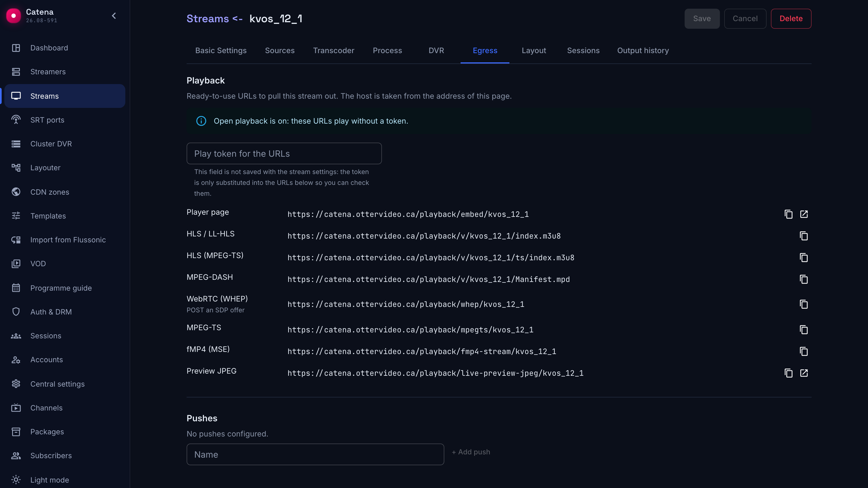Click the Streams breadcrumb link
Image resolution: width=868 pixels, height=488 pixels.
click(208, 18)
